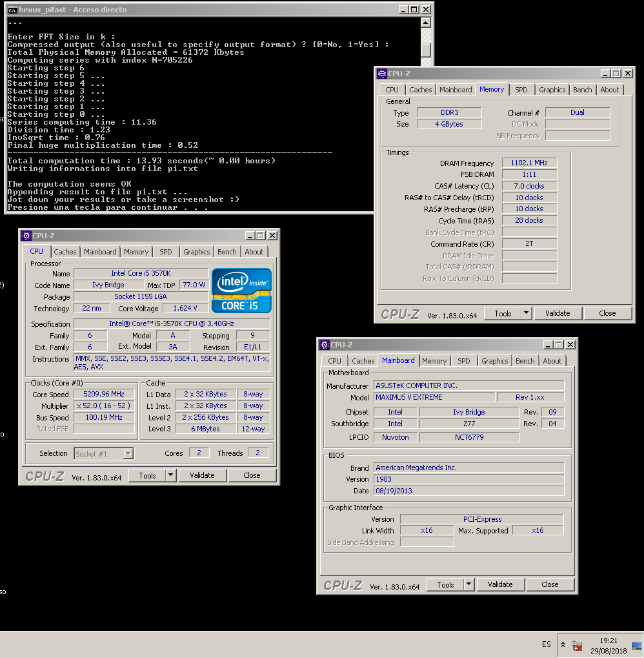Open About tab in the CPU window
This screenshot has width=644, height=658.
click(254, 252)
